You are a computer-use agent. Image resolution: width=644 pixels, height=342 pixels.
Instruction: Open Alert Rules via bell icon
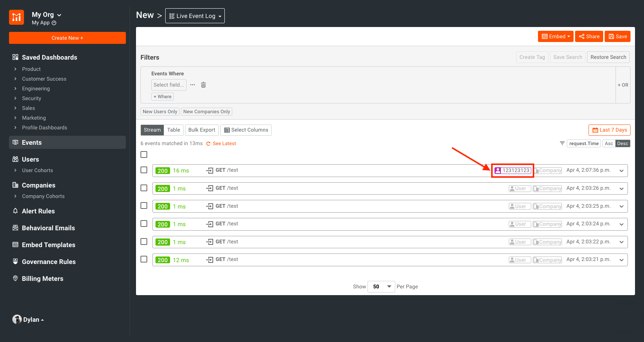click(15, 211)
